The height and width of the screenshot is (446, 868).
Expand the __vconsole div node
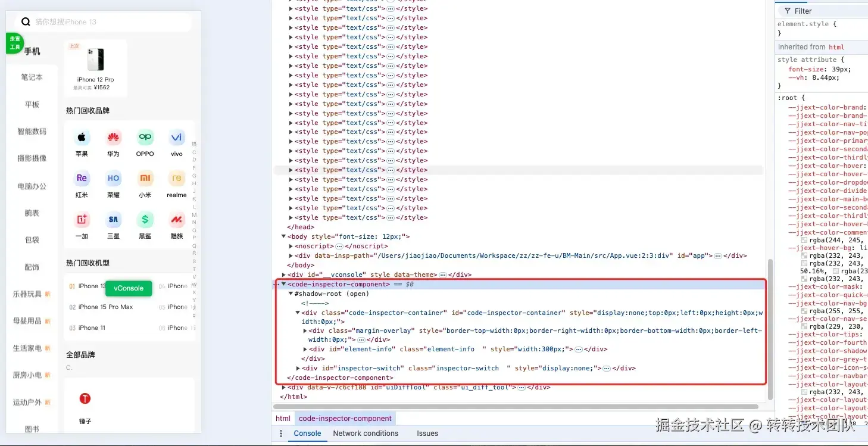283,275
